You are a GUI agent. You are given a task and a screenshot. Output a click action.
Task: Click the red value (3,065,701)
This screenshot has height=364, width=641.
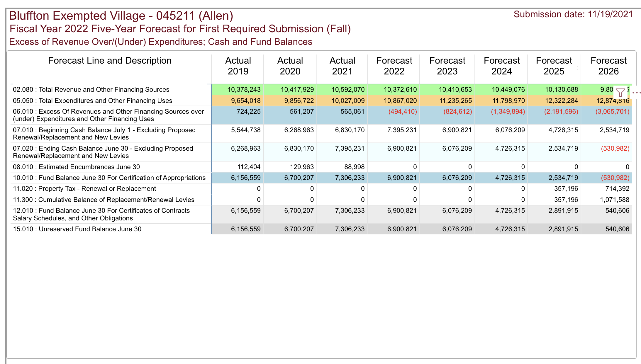[612, 111]
